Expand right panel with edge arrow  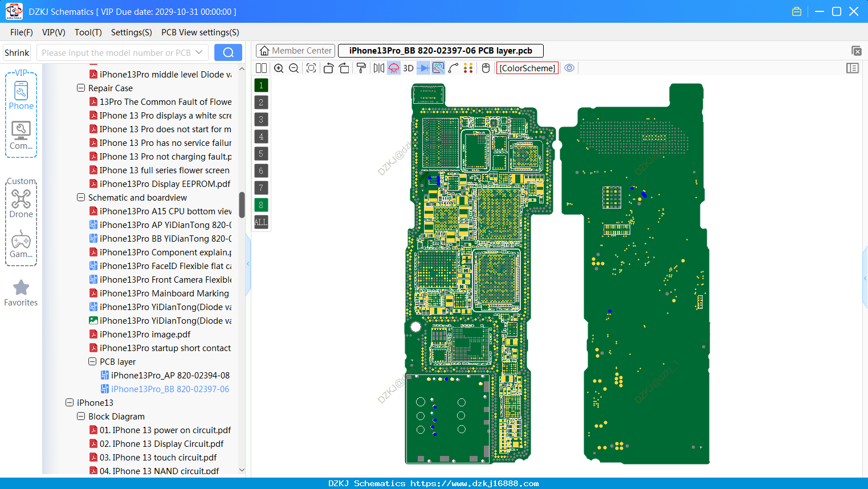[x=865, y=278]
